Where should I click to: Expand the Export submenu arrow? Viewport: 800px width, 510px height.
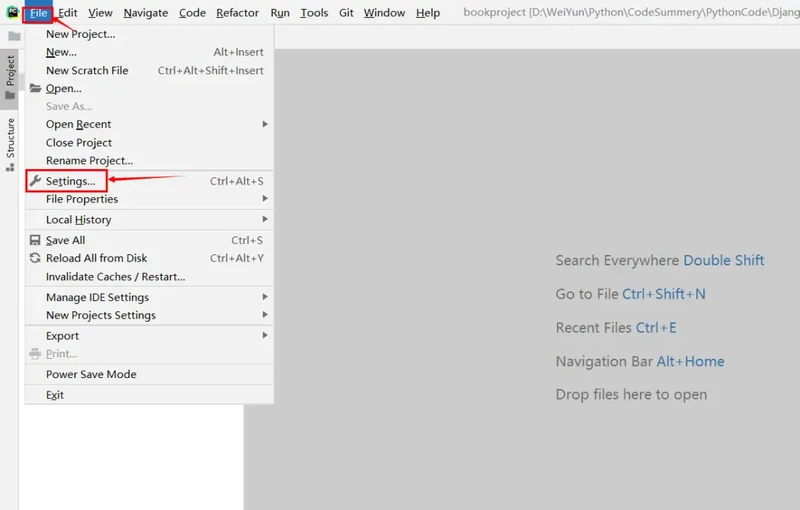pos(265,336)
